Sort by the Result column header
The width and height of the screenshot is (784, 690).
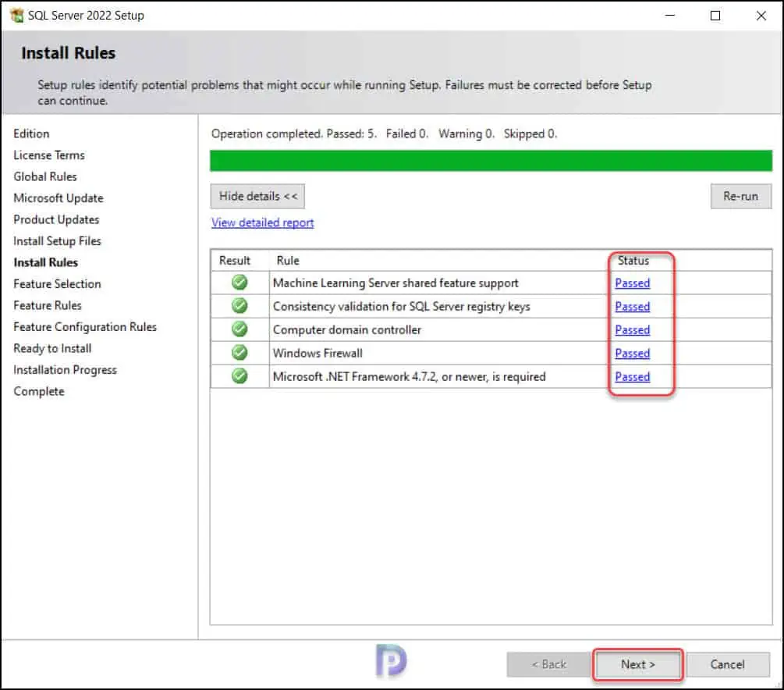coord(235,261)
